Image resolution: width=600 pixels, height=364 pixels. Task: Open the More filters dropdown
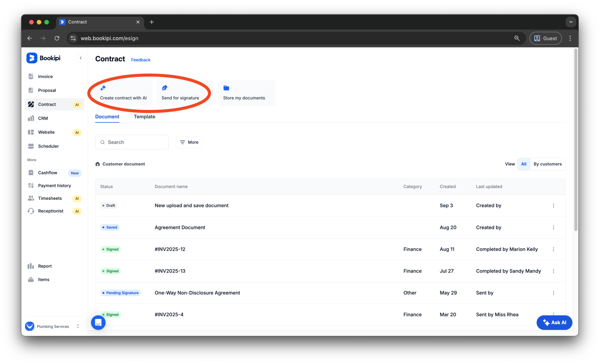click(x=189, y=142)
